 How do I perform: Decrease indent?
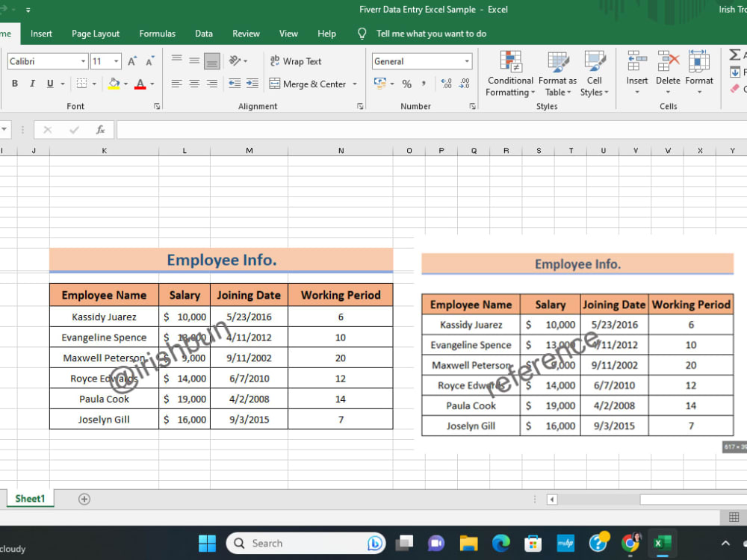point(235,84)
